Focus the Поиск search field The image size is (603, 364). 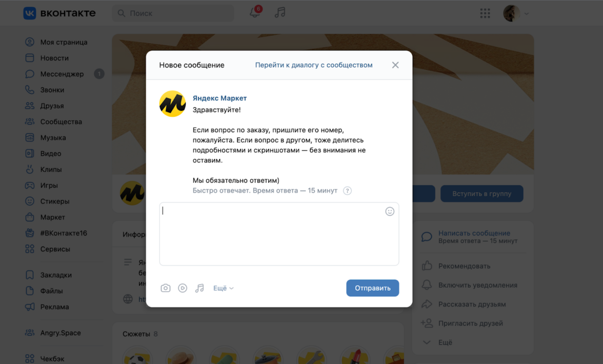[x=173, y=13]
